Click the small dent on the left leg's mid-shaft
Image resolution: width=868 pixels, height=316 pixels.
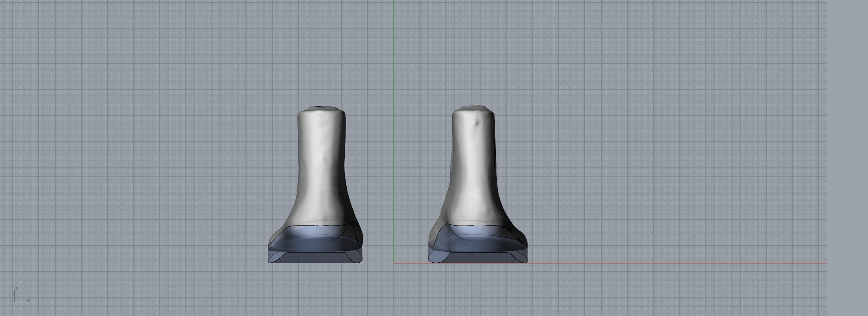(x=324, y=158)
